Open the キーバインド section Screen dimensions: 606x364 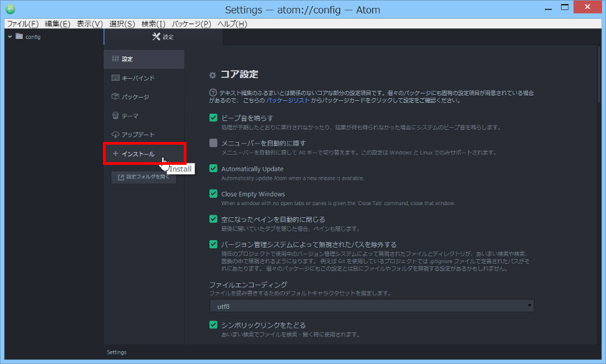click(144, 78)
